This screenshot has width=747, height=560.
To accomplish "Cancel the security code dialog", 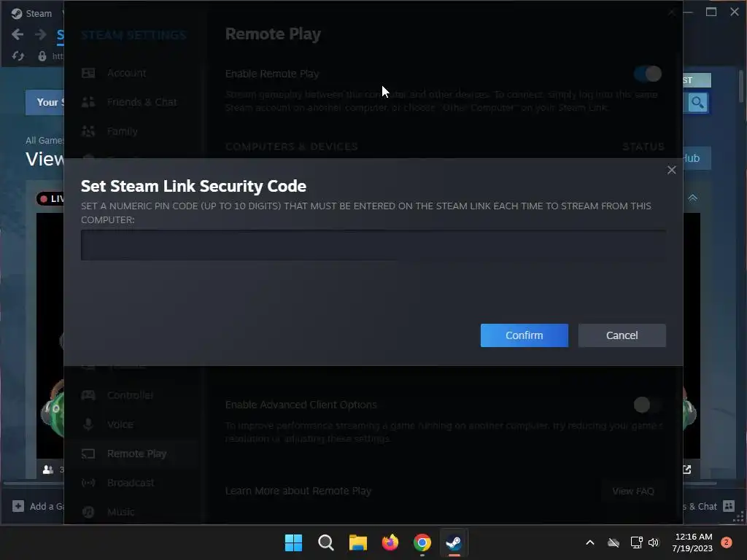I will 622,335.
